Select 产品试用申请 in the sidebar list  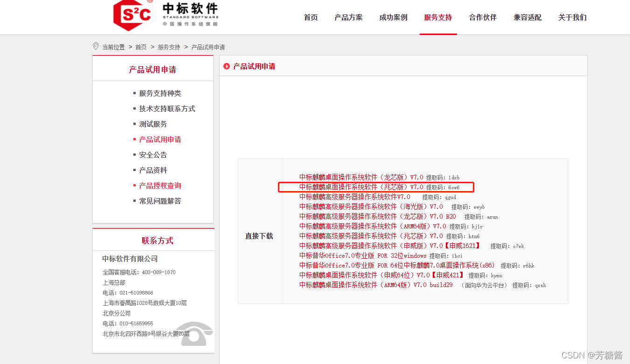(x=160, y=140)
